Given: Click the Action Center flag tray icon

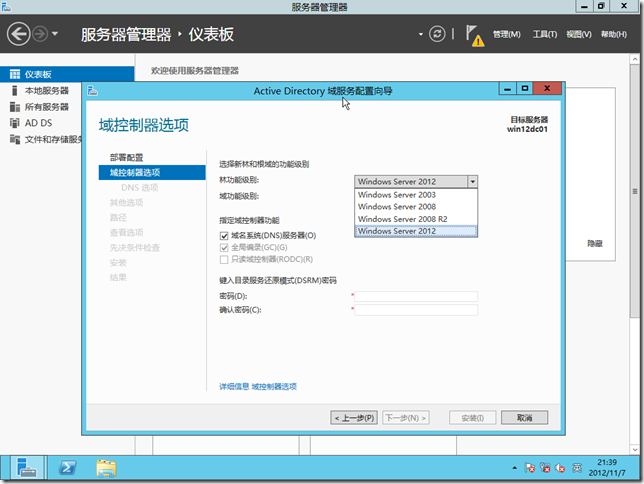Looking at the screenshot, I should tap(529, 468).
